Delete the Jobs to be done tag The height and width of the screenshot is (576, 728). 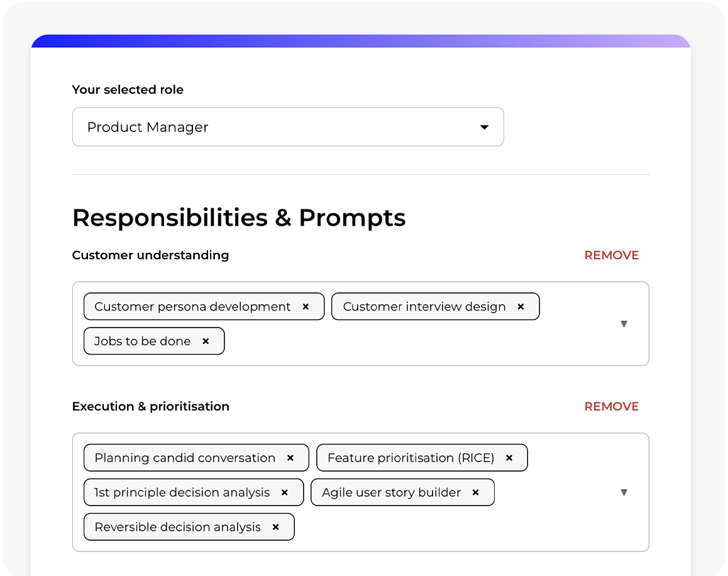click(x=206, y=341)
